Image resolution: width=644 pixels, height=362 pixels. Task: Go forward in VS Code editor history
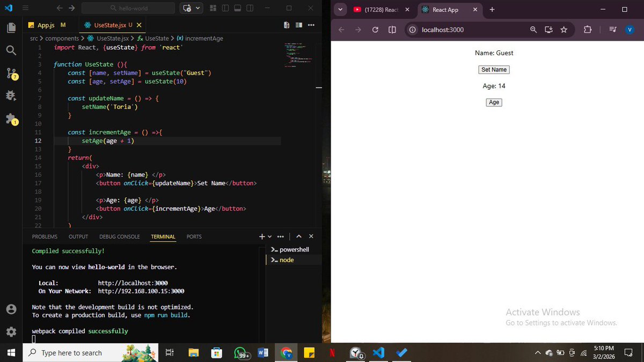pyautogui.click(x=72, y=8)
